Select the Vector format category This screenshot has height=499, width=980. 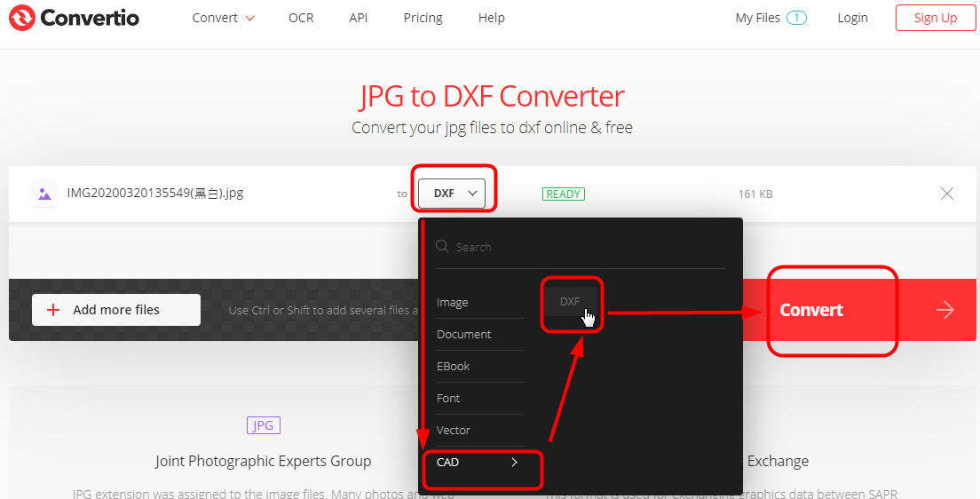click(x=479, y=431)
